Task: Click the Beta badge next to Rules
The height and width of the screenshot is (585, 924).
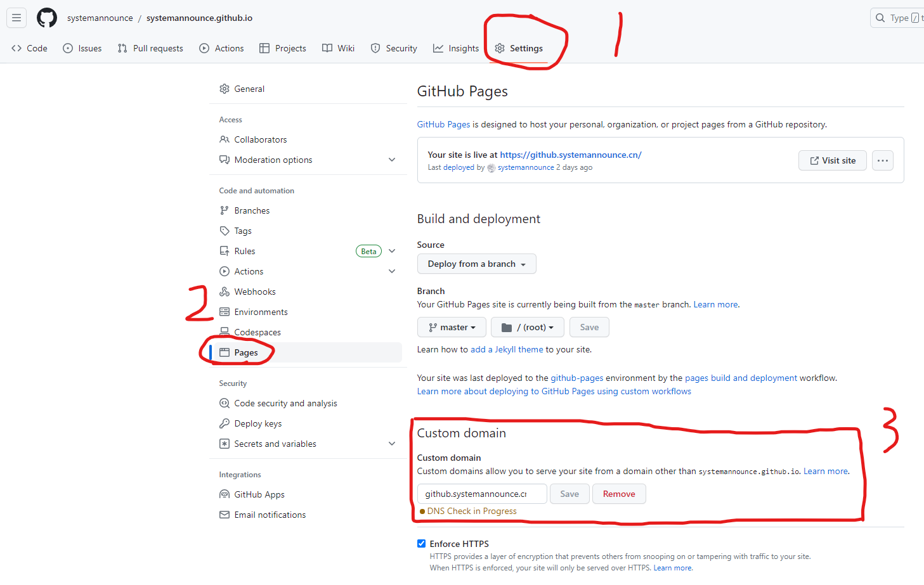Action: pyautogui.click(x=368, y=251)
